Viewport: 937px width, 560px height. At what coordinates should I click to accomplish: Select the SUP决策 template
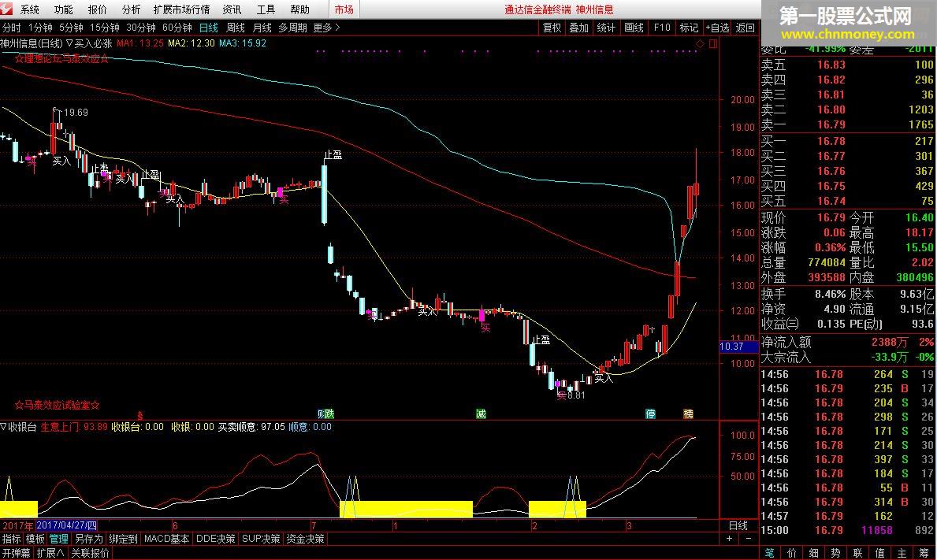[261, 539]
